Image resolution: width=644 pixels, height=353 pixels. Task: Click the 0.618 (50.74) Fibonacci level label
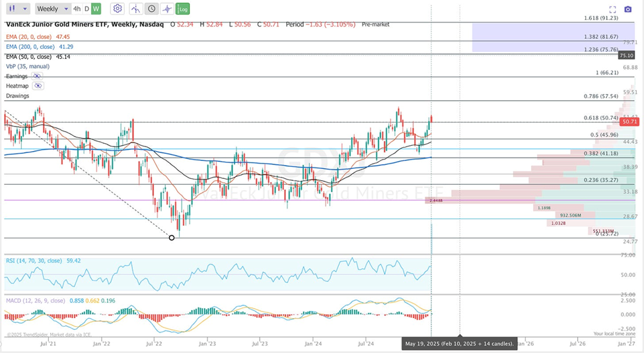tap(601, 118)
